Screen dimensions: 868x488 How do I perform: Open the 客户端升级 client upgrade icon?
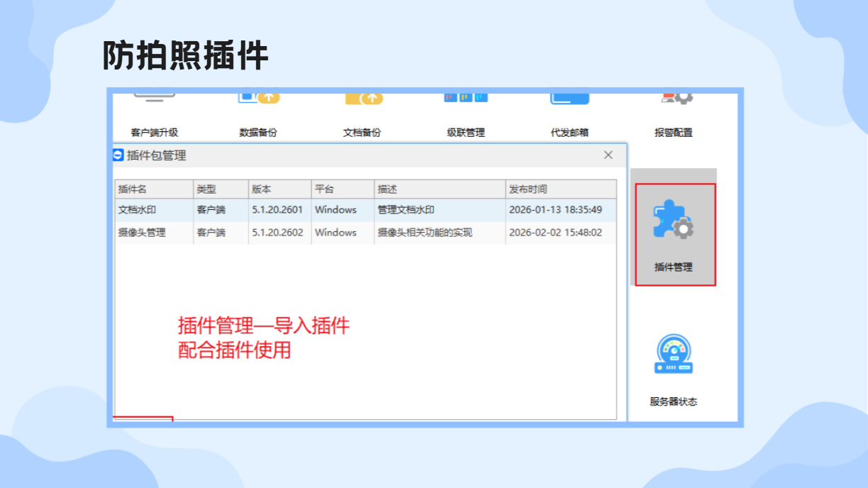[154, 97]
